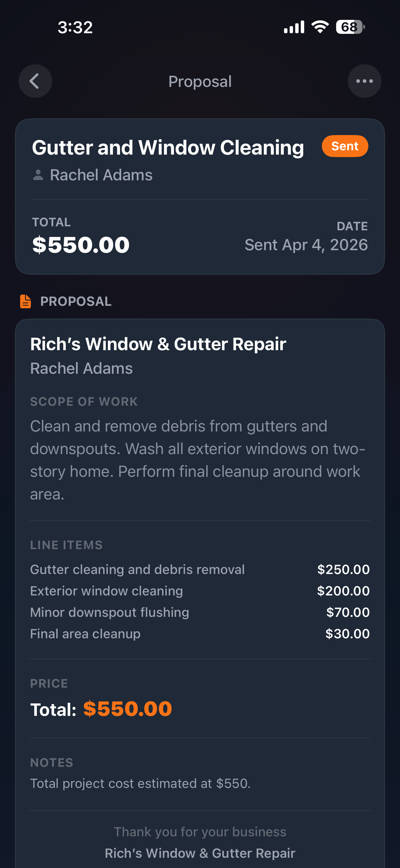
Task: Tap the battery level indicator
Action: (350, 27)
